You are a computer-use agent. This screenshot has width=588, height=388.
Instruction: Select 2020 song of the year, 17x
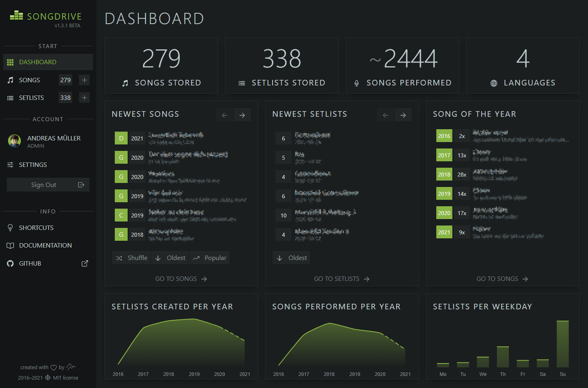click(x=503, y=213)
